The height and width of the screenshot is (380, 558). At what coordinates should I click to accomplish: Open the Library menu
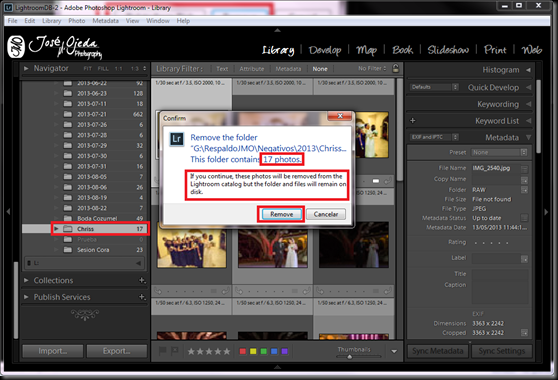pos(52,21)
